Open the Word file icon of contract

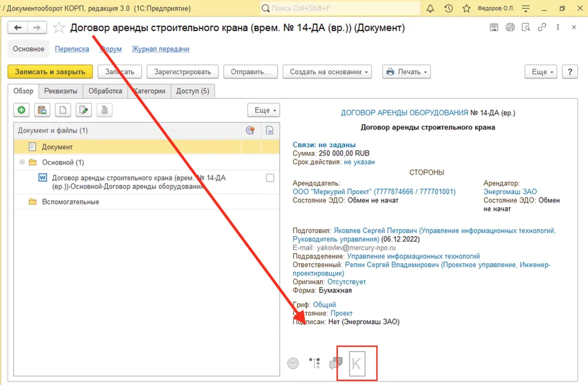pyautogui.click(x=43, y=178)
